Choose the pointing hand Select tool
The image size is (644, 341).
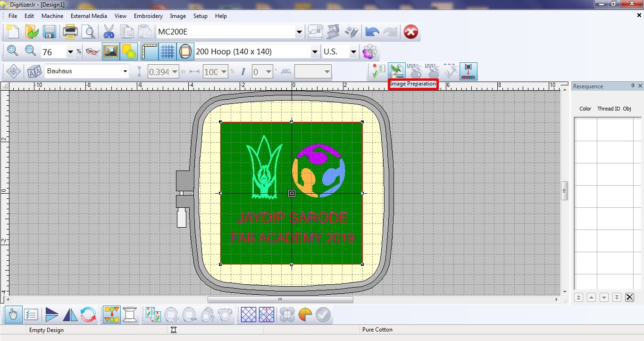click(13, 315)
